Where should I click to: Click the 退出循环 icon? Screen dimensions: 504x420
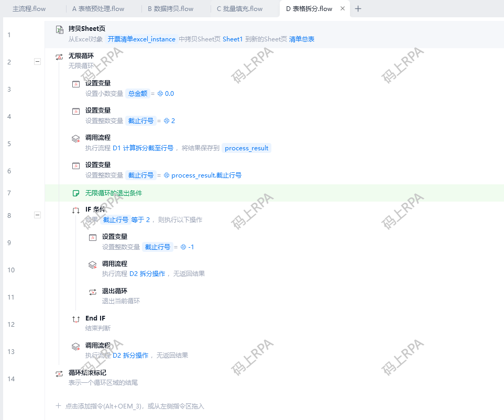93,292
